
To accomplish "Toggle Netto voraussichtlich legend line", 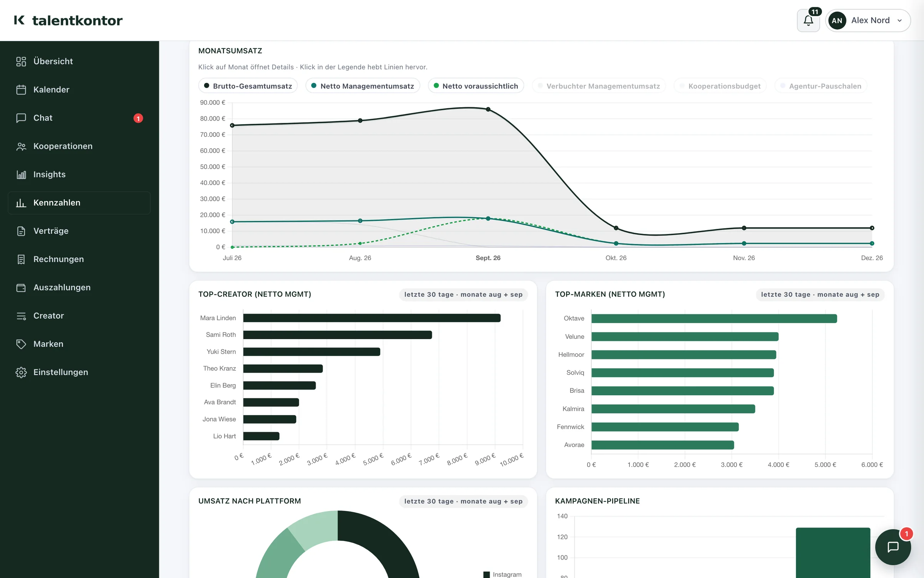I will (x=476, y=86).
